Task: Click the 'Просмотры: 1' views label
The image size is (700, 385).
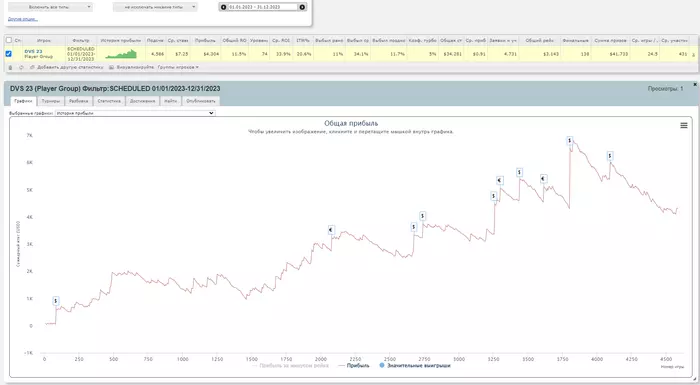Action: click(x=665, y=89)
